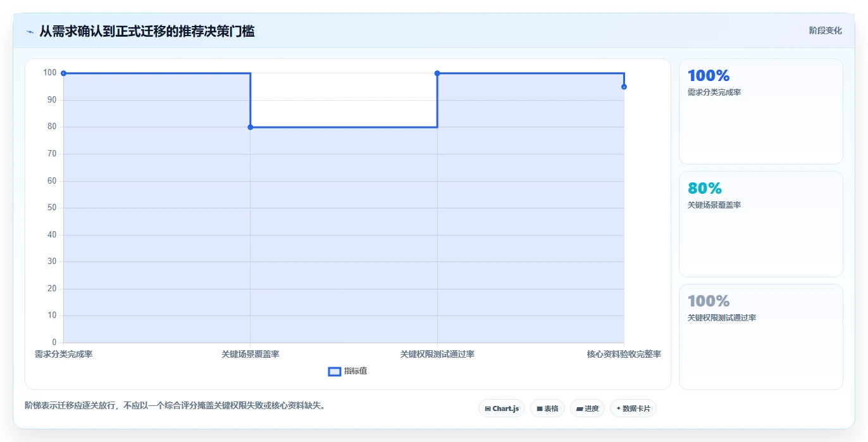Click the 数据卡片 tag button

[x=633, y=408]
